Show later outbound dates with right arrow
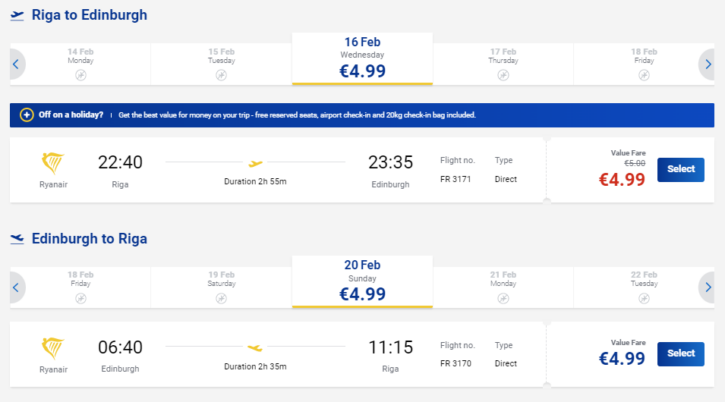This screenshot has width=725, height=402. pos(707,64)
